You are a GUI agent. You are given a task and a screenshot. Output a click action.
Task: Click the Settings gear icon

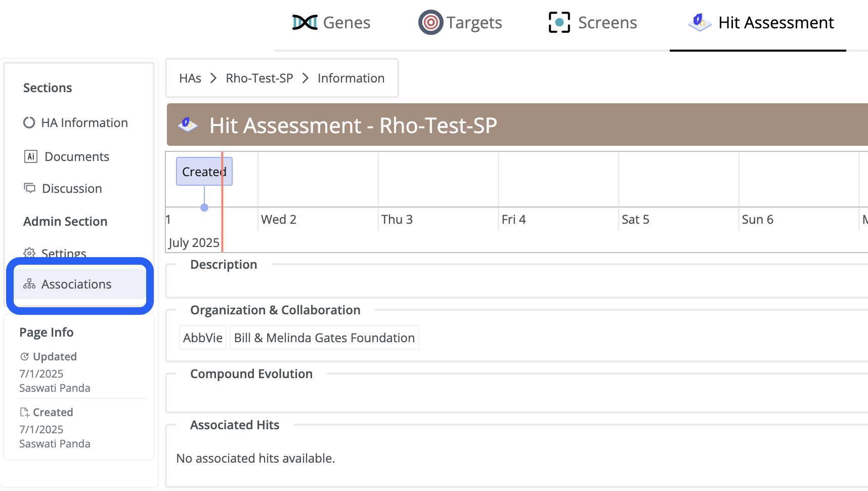click(29, 253)
